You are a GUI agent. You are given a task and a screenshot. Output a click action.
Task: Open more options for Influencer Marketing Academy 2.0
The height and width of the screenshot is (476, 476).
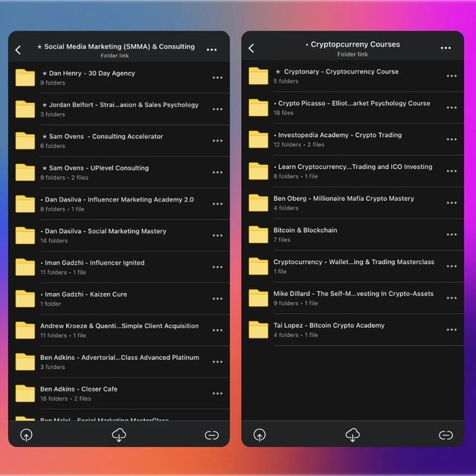(x=217, y=204)
